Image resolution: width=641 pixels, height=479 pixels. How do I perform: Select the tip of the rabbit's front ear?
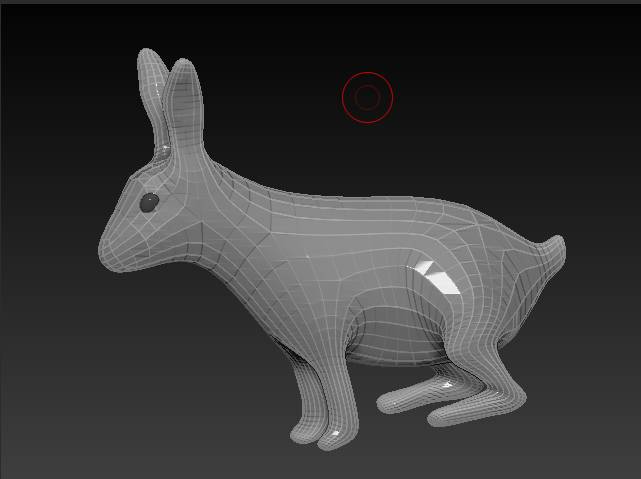pos(183,67)
